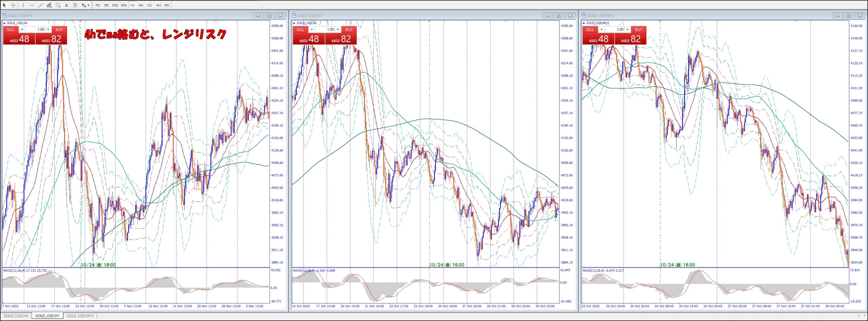The width and height of the screenshot is (868, 321).
Task: Collapse one-click trading panel on M15 chart
Action: 584,23
